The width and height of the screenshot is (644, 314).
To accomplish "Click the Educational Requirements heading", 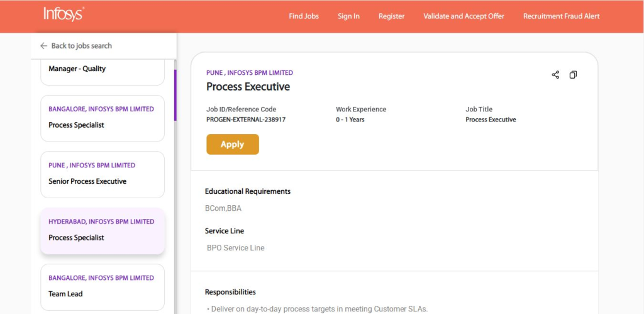I will 248,191.
